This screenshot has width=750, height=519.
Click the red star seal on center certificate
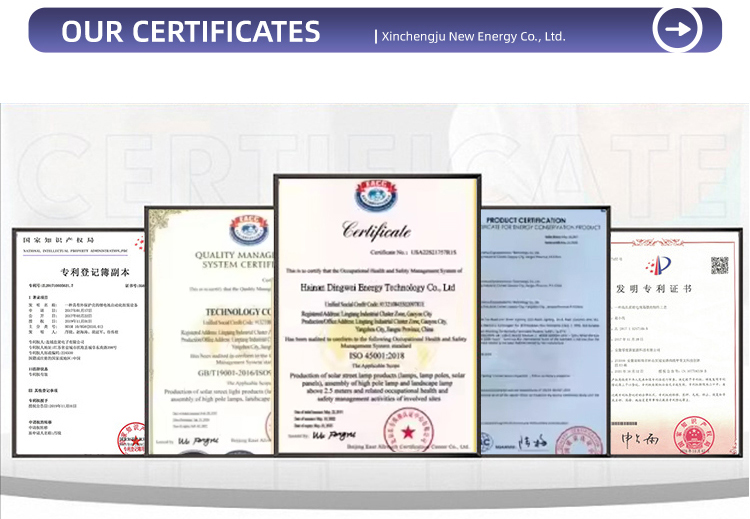pos(408,431)
